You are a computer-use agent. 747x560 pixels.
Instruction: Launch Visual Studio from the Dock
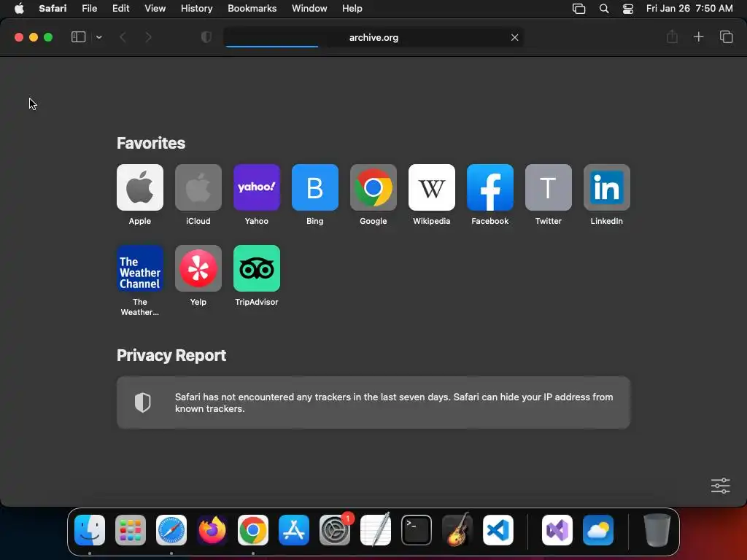[557, 530]
